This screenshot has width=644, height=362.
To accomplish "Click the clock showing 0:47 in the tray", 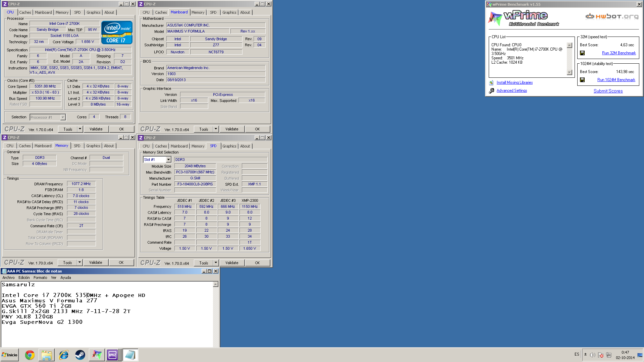I will point(625,352).
